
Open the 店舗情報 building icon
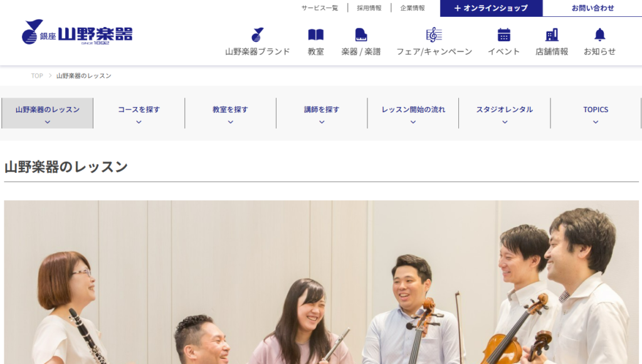pos(552,34)
